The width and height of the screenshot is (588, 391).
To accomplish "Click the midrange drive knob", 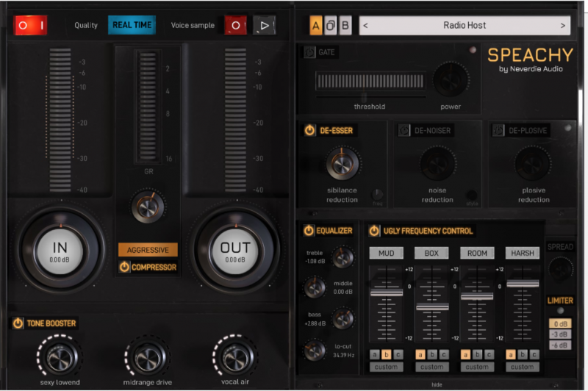I will pyautogui.click(x=148, y=357).
